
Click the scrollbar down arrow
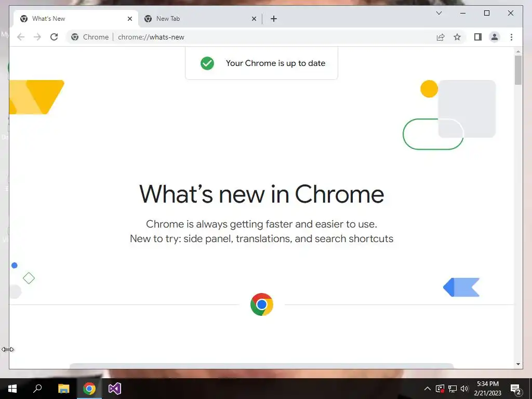(518, 364)
